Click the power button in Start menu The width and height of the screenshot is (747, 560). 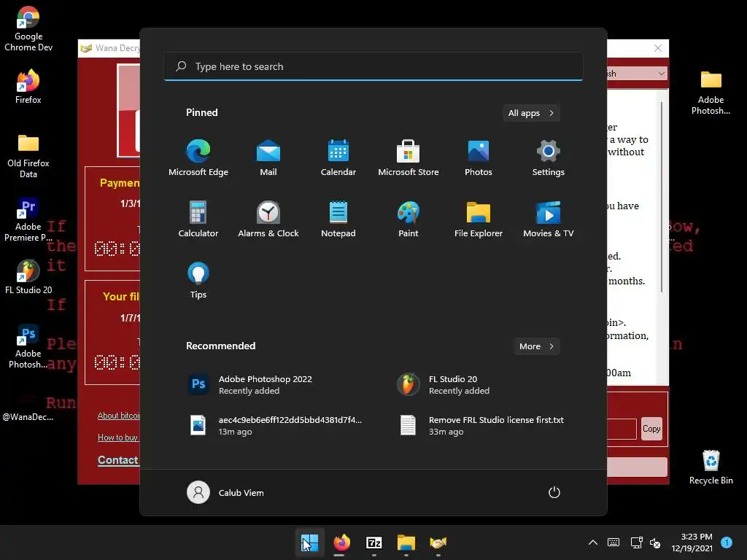click(x=554, y=492)
